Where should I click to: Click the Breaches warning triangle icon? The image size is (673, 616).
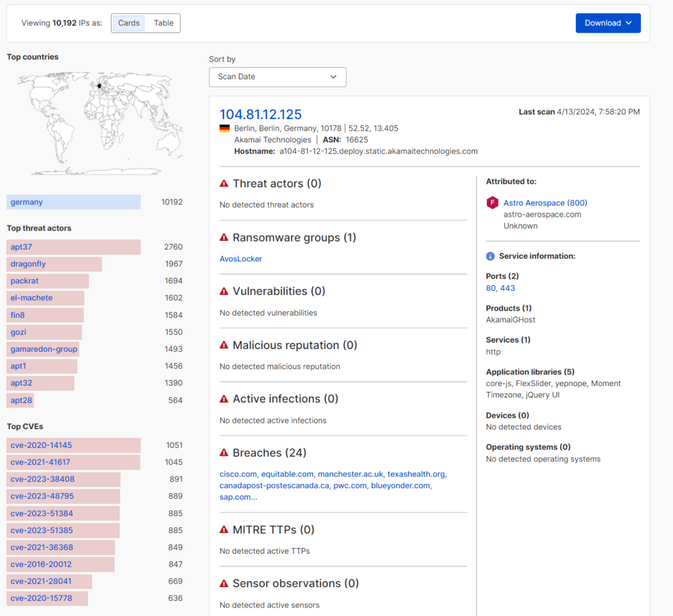[x=224, y=453]
